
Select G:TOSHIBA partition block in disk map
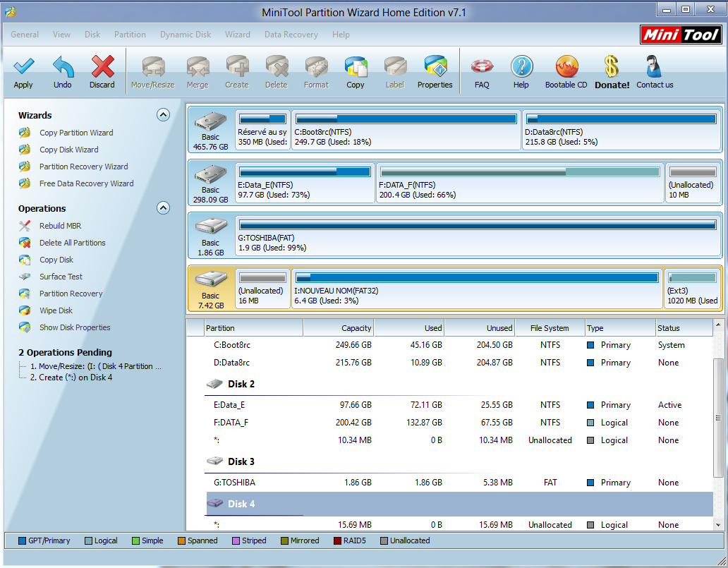[478, 236]
